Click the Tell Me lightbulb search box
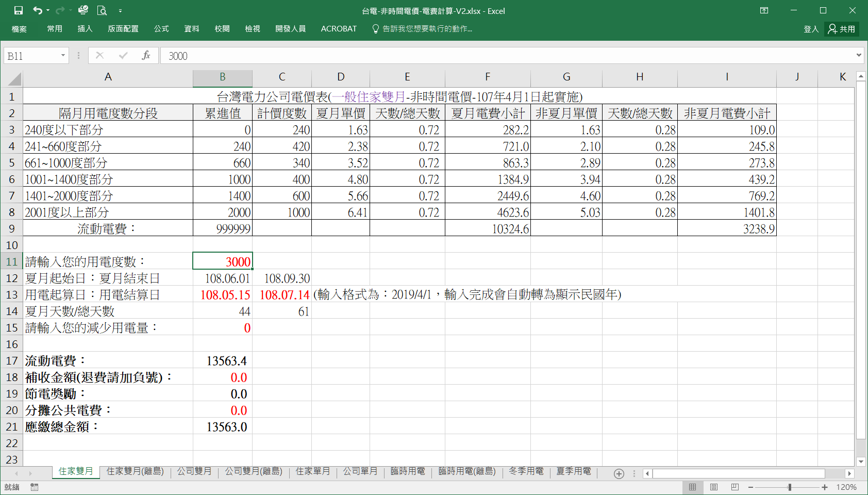The image size is (868, 495). 423,29
